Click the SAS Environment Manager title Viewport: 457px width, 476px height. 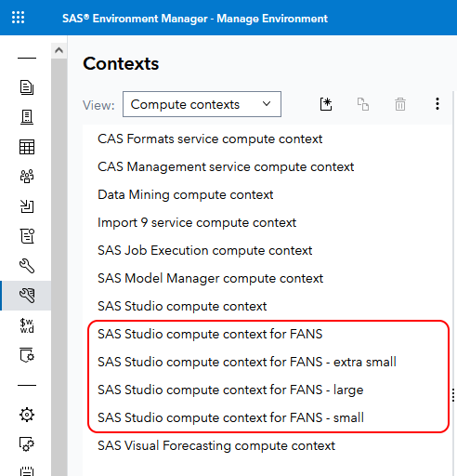pyautogui.click(x=195, y=19)
